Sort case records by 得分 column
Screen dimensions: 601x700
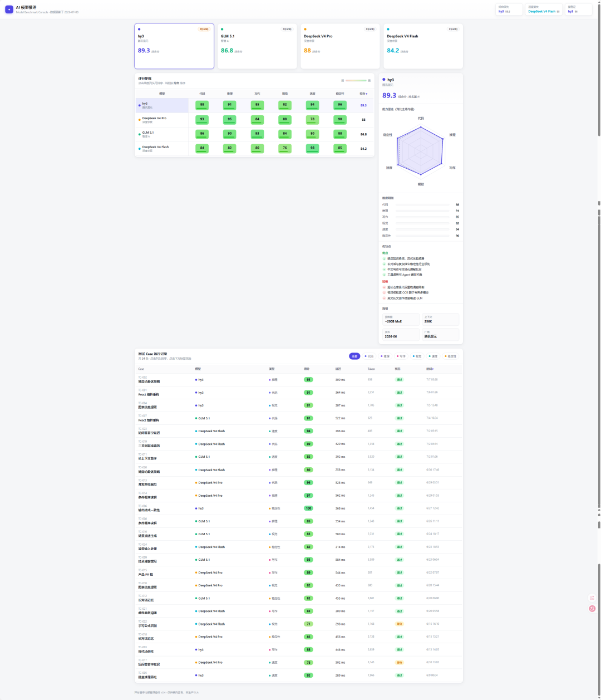click(x=307, y=369)
